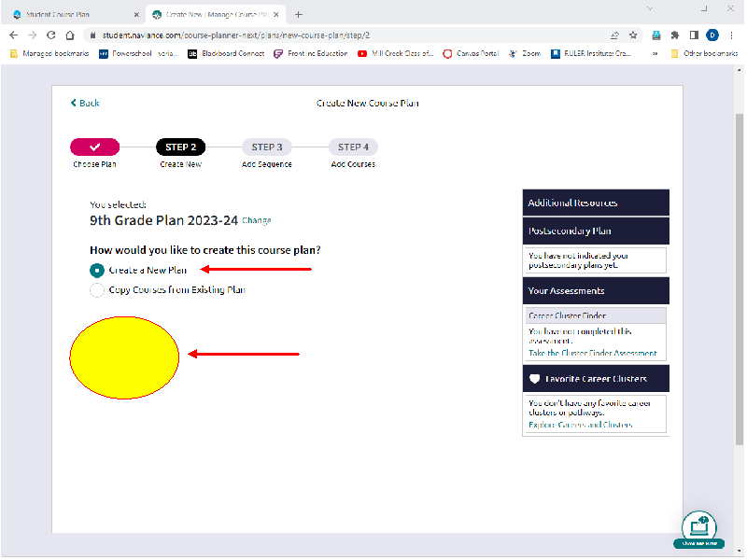Image resolution: width=747 pixels, height=560 pixels.
Task: Click the Favorite Career Clusters heart icon
Action: coord(534,379)
